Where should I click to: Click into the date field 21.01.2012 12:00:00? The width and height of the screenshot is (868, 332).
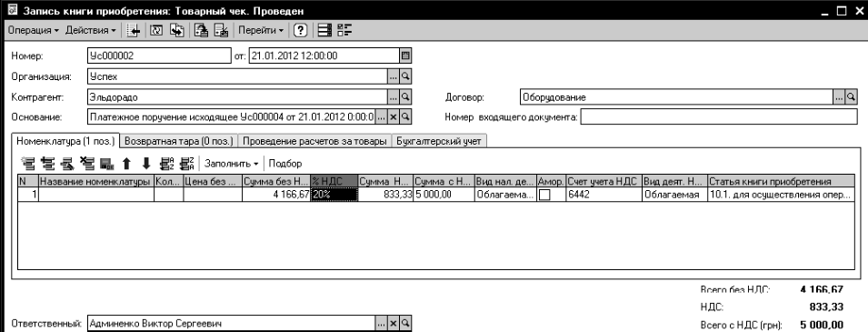pos(324,55)
